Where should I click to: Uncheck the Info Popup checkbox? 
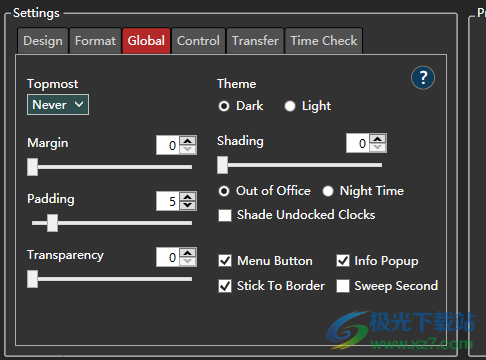coord(343,261)
